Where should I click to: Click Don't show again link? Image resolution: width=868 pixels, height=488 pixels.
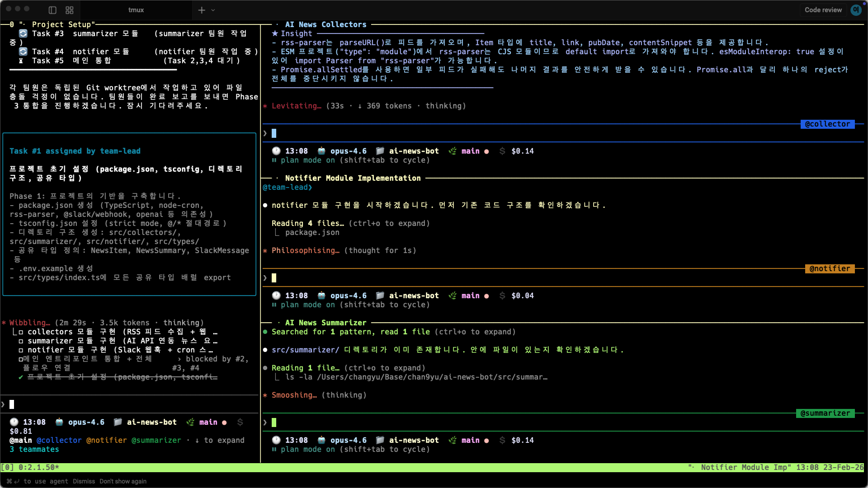123,481
